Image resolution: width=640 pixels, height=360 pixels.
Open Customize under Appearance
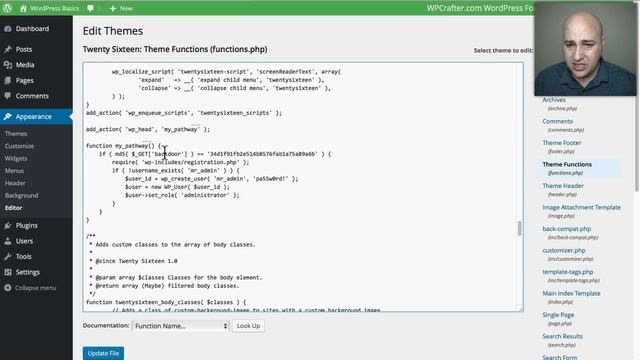[20, 146]
